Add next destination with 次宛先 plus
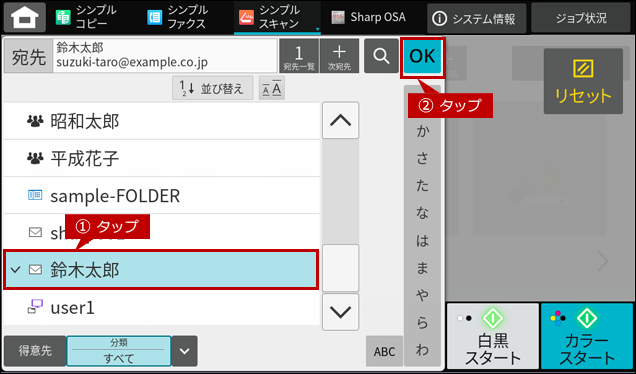 click(x=339, y=56)
